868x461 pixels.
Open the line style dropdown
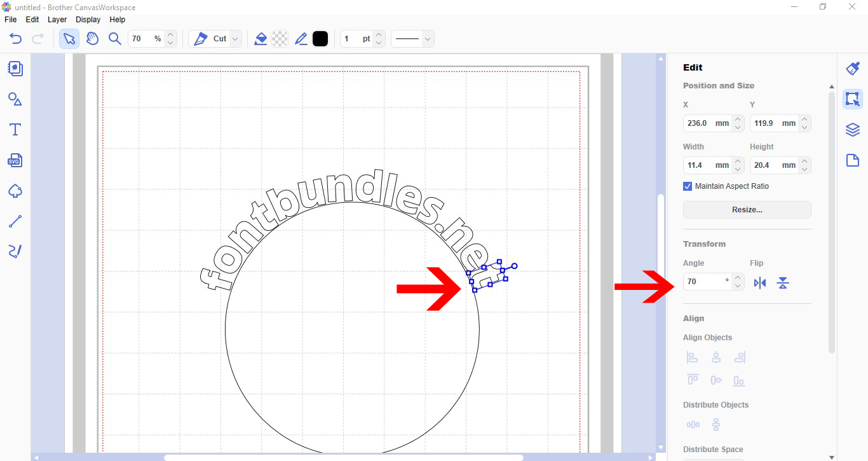coord(428,39)
